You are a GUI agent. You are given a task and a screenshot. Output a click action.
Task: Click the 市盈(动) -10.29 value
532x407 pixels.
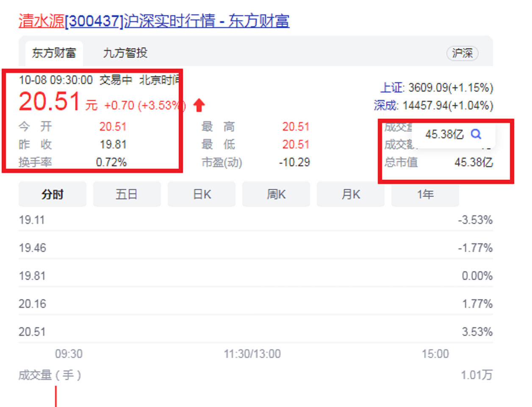tap(294, 162)
